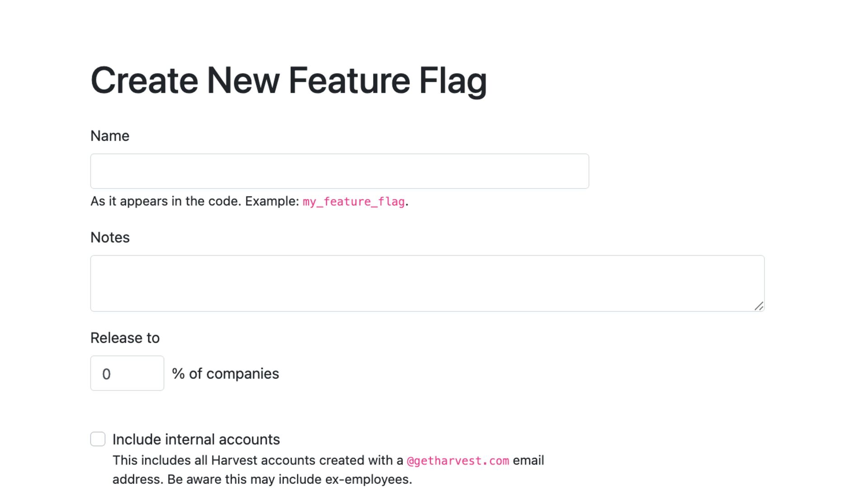Enable the Include internal accounts checkbox
Image resolution: width=868 pixels, height=488 pixels.
pyautogui.click(x=98, y=439)
